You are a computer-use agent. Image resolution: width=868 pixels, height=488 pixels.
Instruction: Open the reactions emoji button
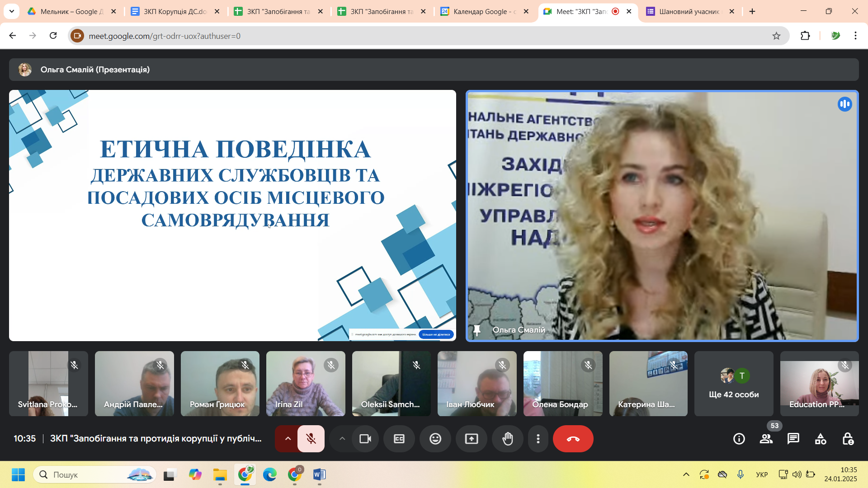pyautogui.click(x=435, y=439)
